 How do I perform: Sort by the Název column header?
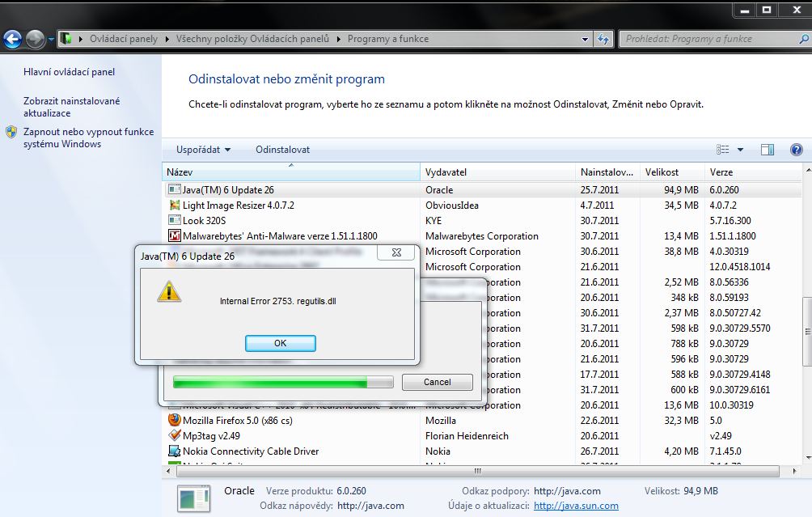coord(291,172)
